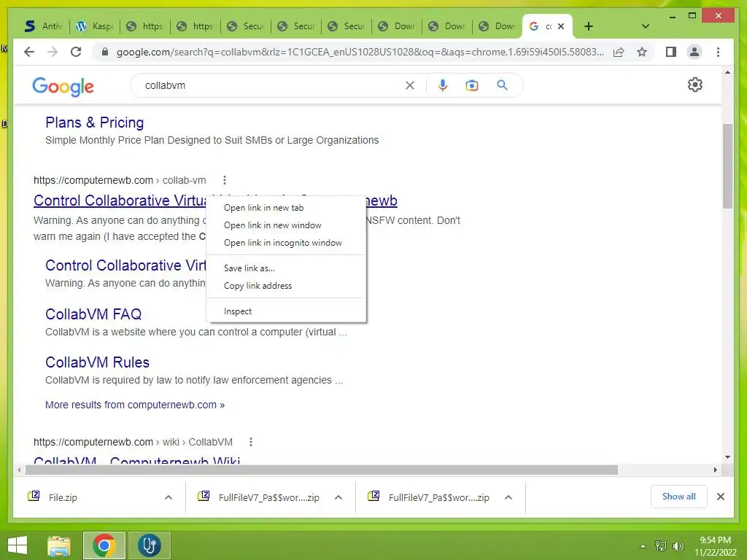Click scrollbar down arrow
The image size is (747, 560).
(x=727, y=457)
